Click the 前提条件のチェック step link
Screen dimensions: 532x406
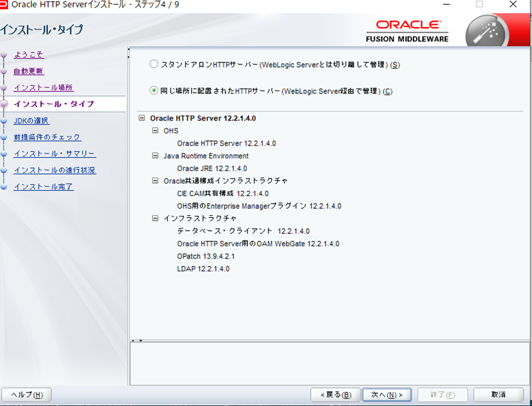click(47, 137)
